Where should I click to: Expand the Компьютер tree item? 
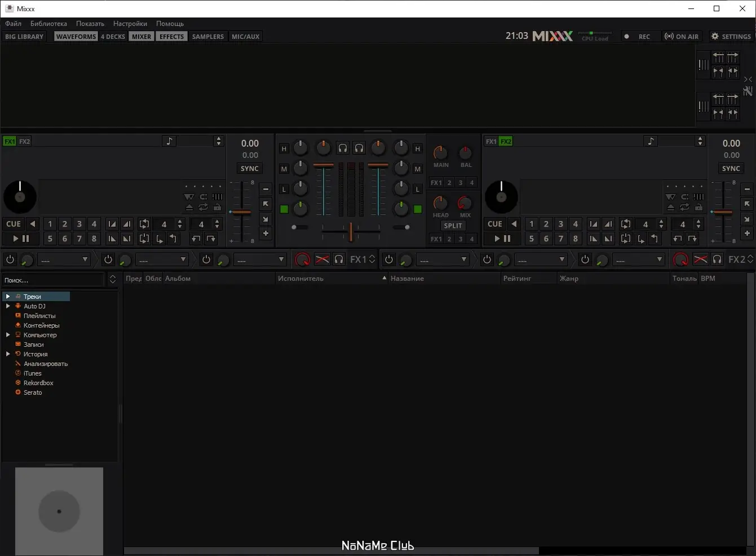click(8, 335)
